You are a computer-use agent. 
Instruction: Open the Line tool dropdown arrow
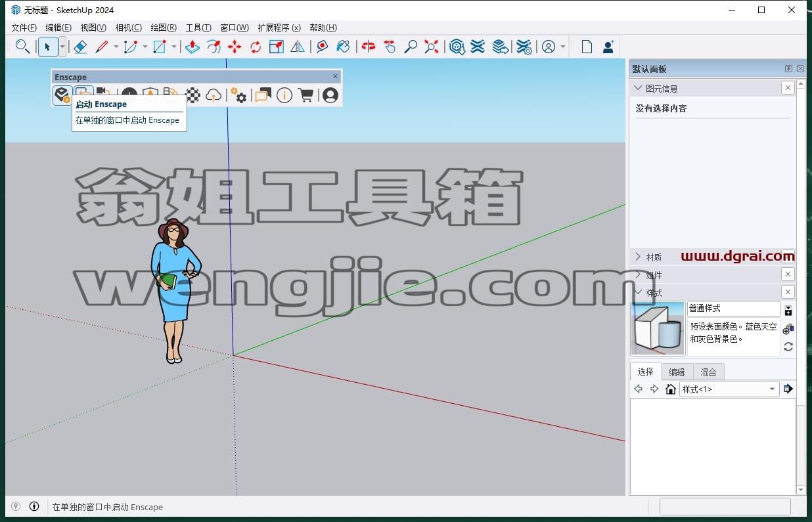pyautogui.click(x=116, y=47)
